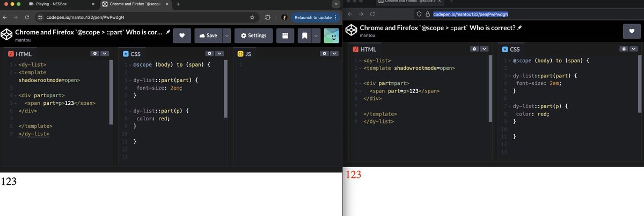Open Chrome's tab search dropdown arrow
This screenshot has width=644, height=216.
(x=336, y=4)
